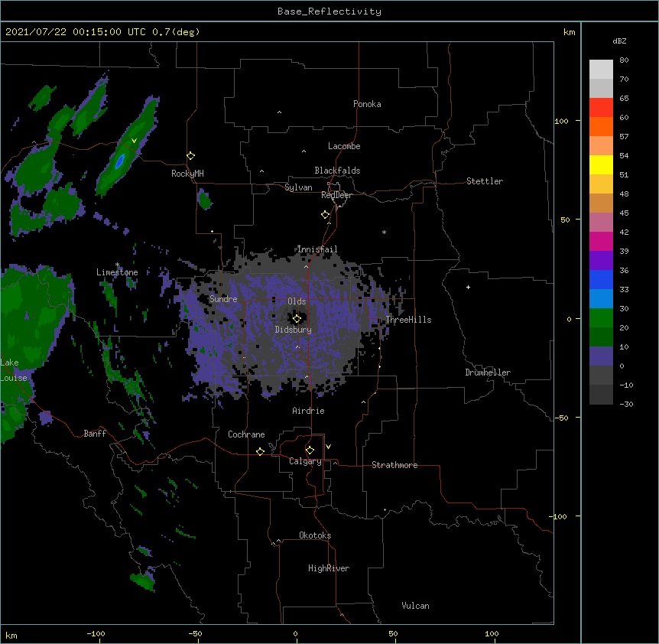The width and height of the screenshot is (659, 644).
Task: Click the Banff label
Action: 95,434
